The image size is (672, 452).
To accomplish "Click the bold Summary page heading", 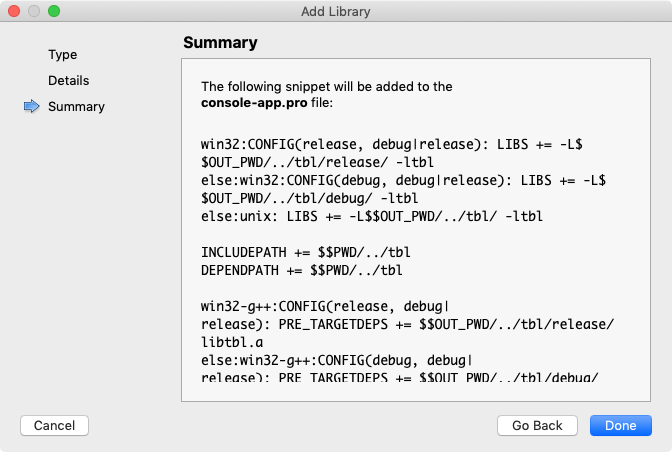I will coord(220,43).
